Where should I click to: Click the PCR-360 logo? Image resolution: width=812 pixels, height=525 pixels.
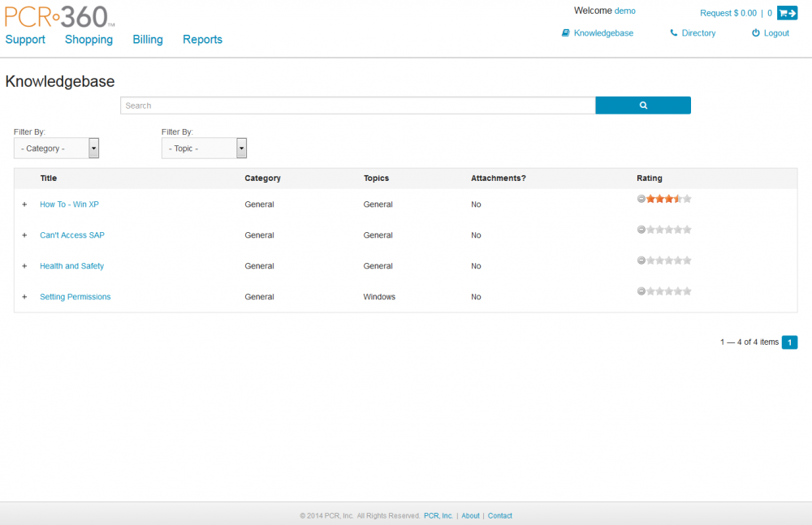tap(60, 15)
